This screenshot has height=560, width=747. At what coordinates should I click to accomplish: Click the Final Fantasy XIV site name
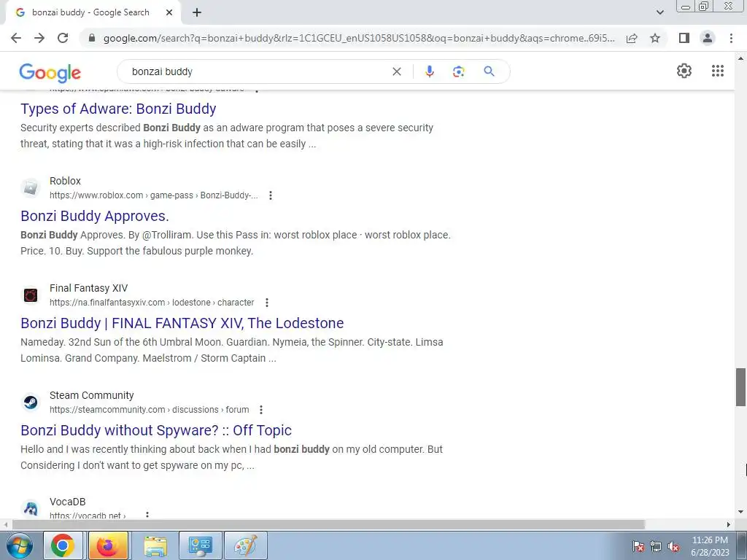(88, 288)
